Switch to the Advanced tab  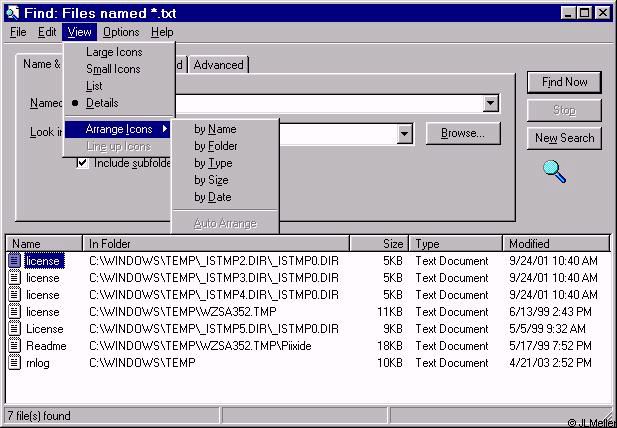[218, 65]
